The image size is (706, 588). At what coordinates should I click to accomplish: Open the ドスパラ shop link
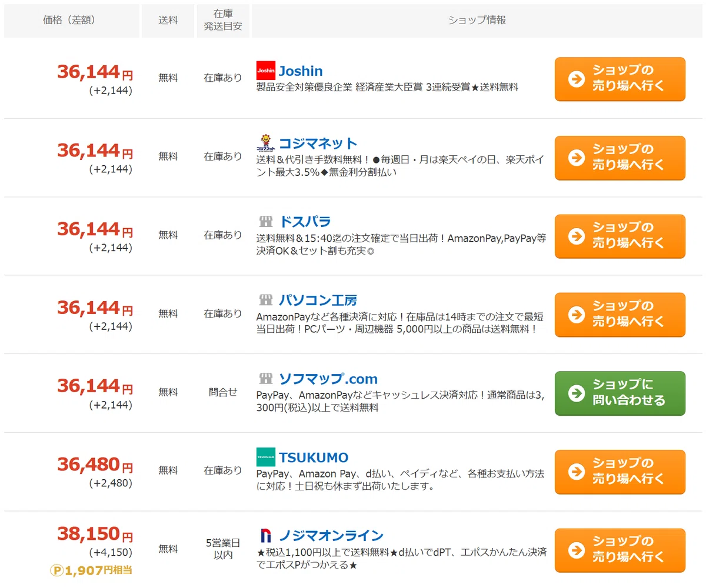pos(304,222)
